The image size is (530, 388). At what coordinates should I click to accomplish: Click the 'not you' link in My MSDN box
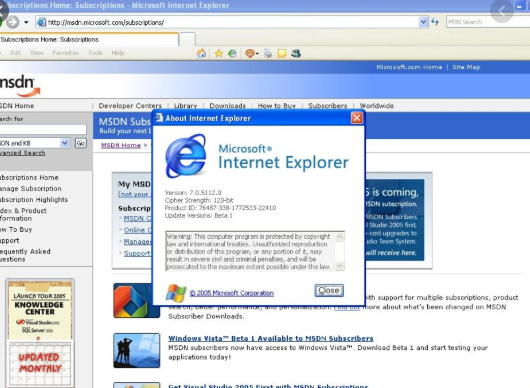tap(134, 194)
